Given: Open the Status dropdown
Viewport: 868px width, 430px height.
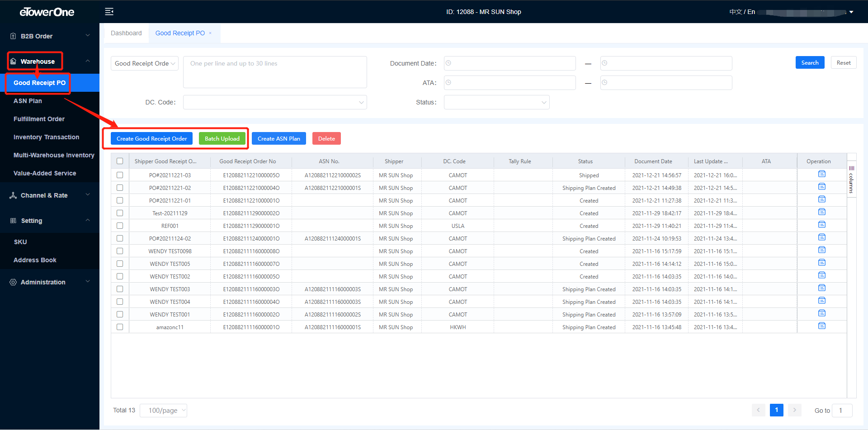Looking at the screenshot, I should point(496,102).
